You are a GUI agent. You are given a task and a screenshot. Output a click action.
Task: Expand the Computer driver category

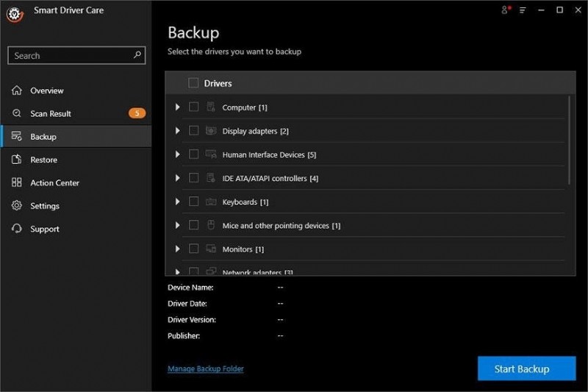[178, 107]
